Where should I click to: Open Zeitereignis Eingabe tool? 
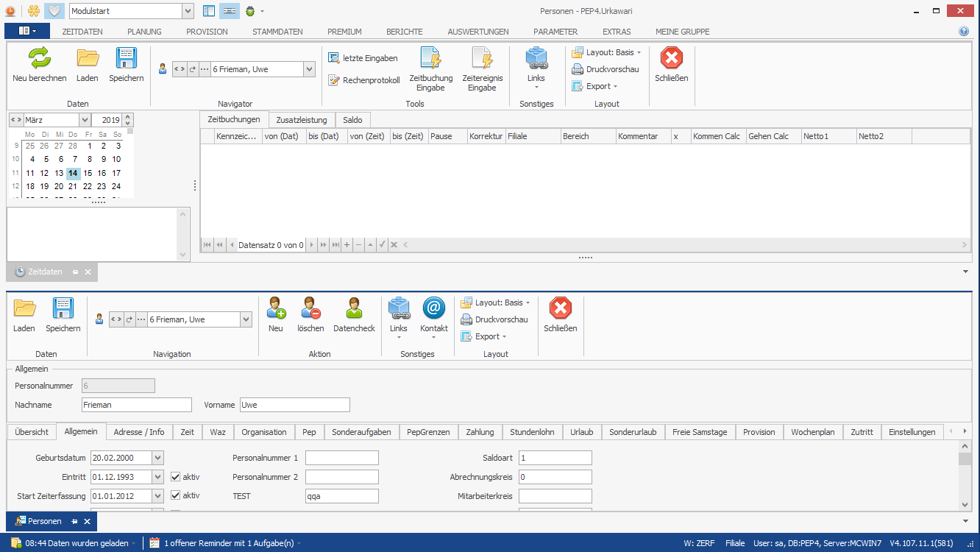(482, 59)
